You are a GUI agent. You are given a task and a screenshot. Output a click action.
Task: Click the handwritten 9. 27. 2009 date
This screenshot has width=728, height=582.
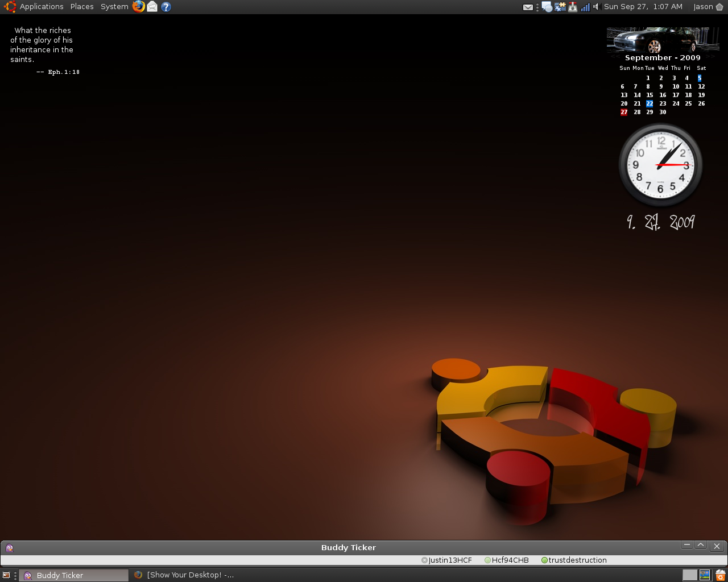click(661, 222)
